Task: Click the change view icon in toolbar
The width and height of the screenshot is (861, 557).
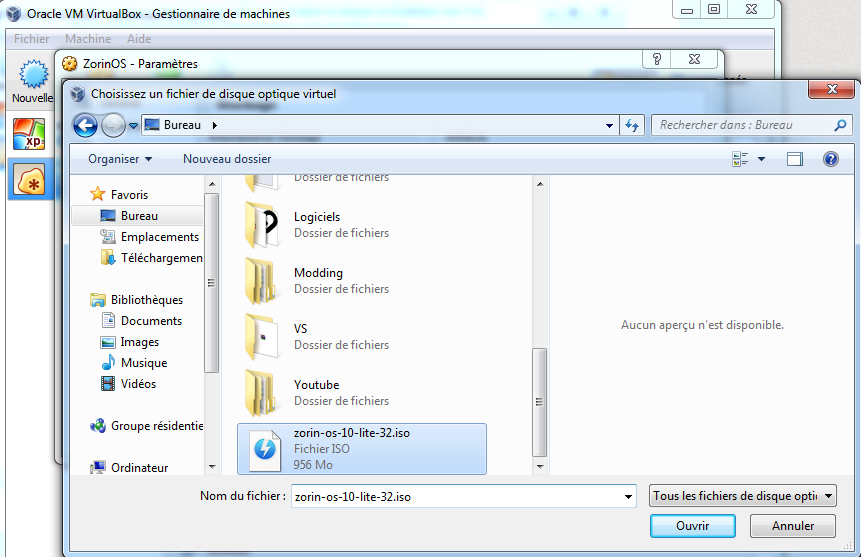Action: 740,159
